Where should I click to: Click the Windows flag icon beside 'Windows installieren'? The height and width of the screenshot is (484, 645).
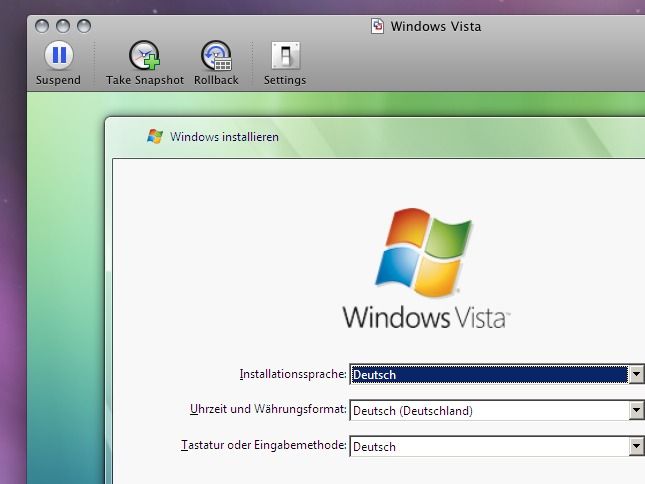tap(155, 137)
